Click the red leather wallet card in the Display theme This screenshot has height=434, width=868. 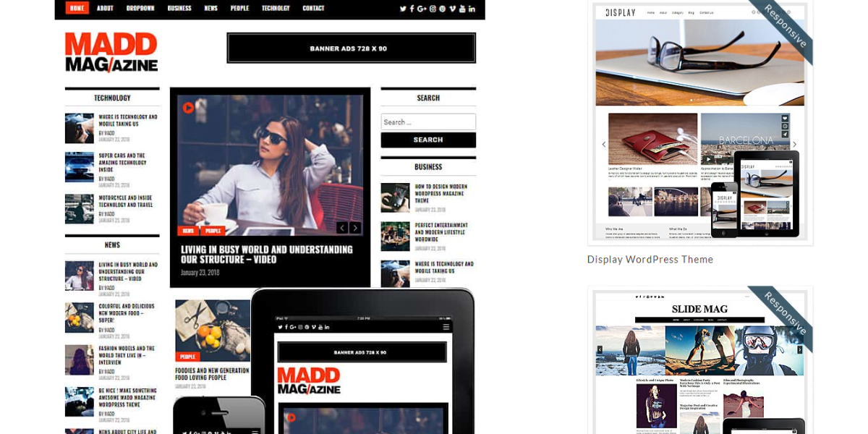point(652,139)
